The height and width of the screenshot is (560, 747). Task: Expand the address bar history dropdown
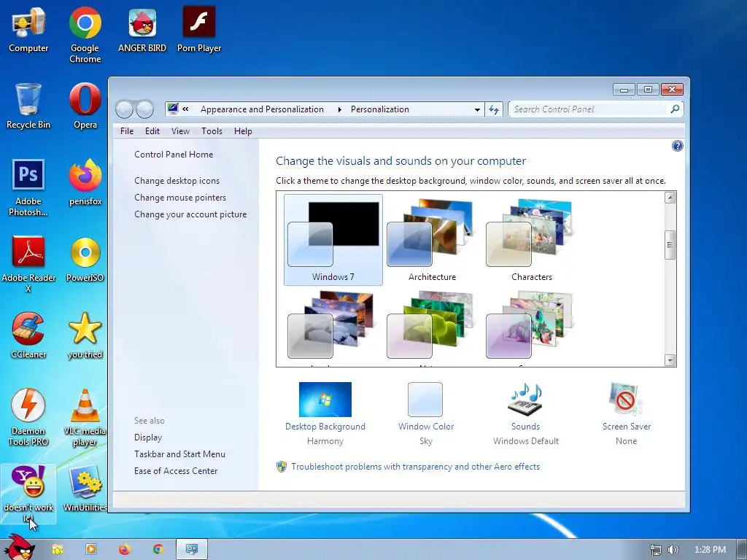coord(477,109)
